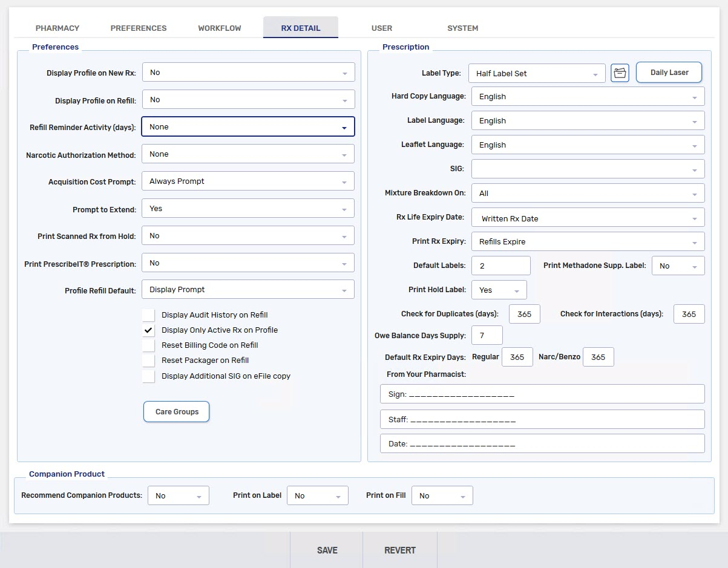Click Revert to discard changes
The image size is (728, 568).
[x=400, y=550]
